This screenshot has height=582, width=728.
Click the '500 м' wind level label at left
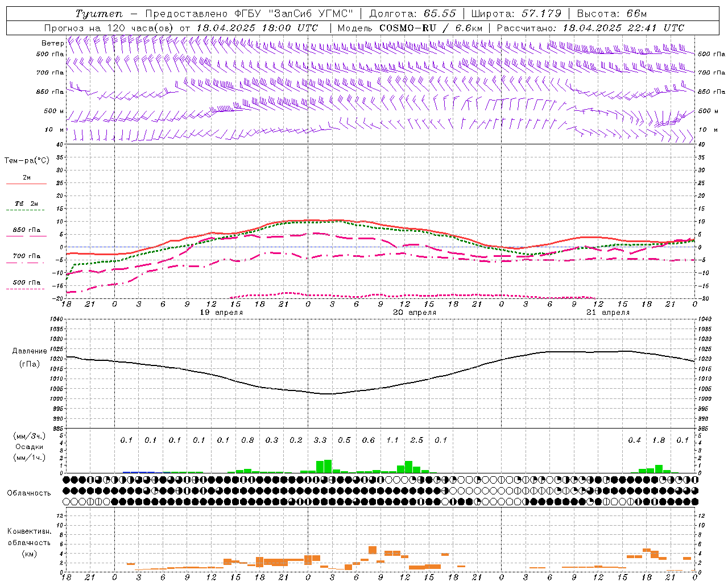(x=55, y=111)
